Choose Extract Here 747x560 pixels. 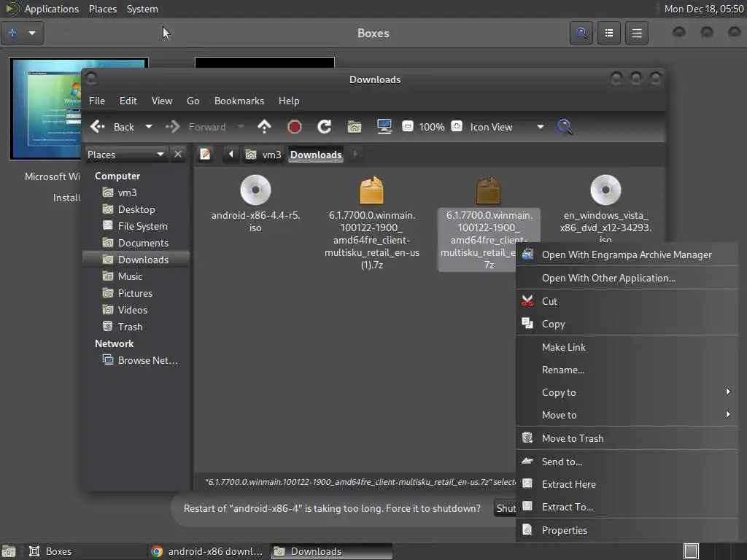(x=627, y=485)
